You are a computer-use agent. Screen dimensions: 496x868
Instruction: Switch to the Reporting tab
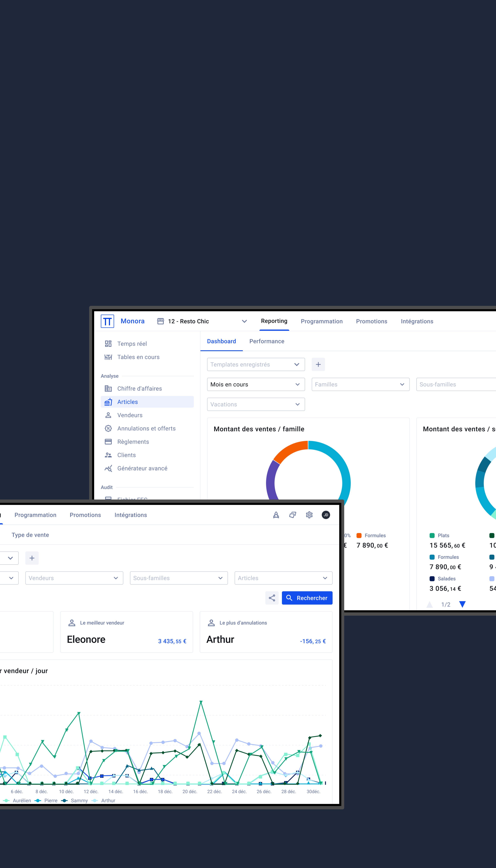coord(274,321)
